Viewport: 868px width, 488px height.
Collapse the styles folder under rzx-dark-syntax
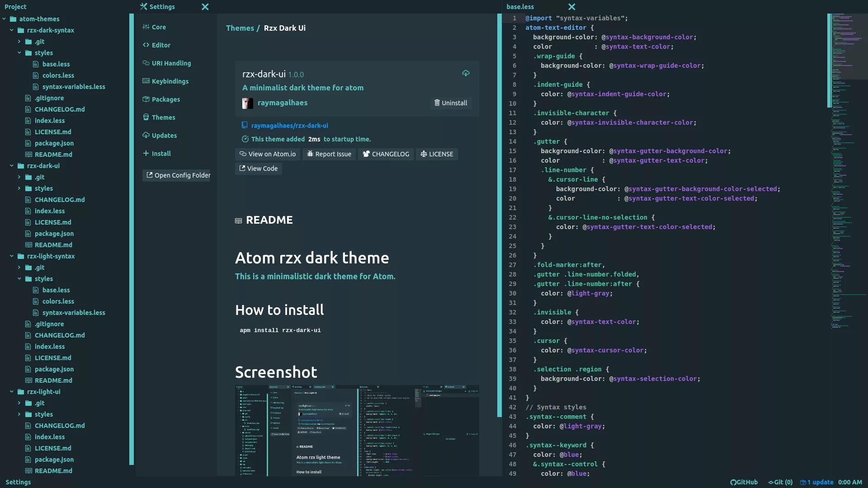pos(19,53)
